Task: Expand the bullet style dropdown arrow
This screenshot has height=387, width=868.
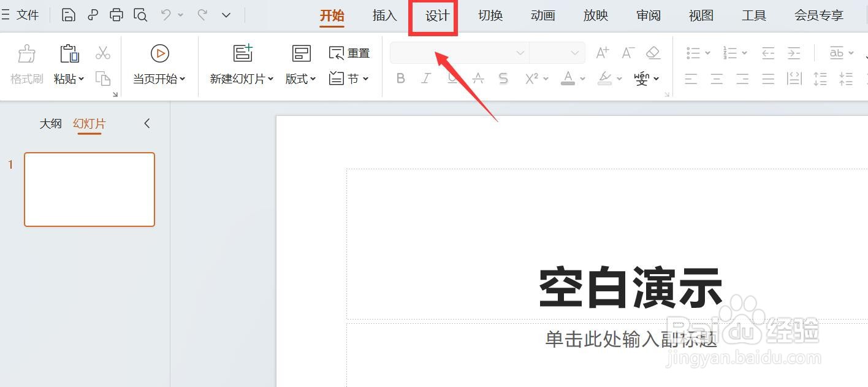Action: (x=707, y=53)
